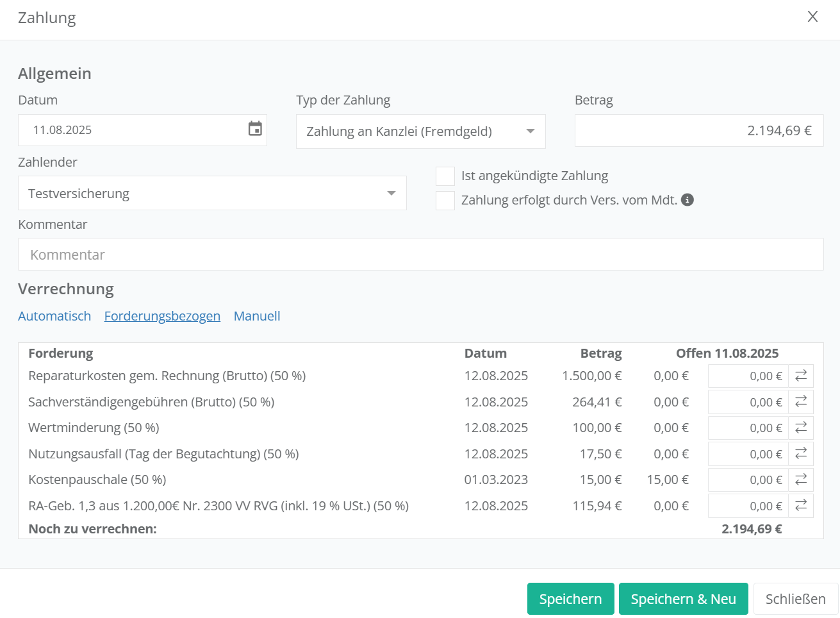Open the calendar picker in Datum field
840x618 pixels.
(x=255, y=129)
